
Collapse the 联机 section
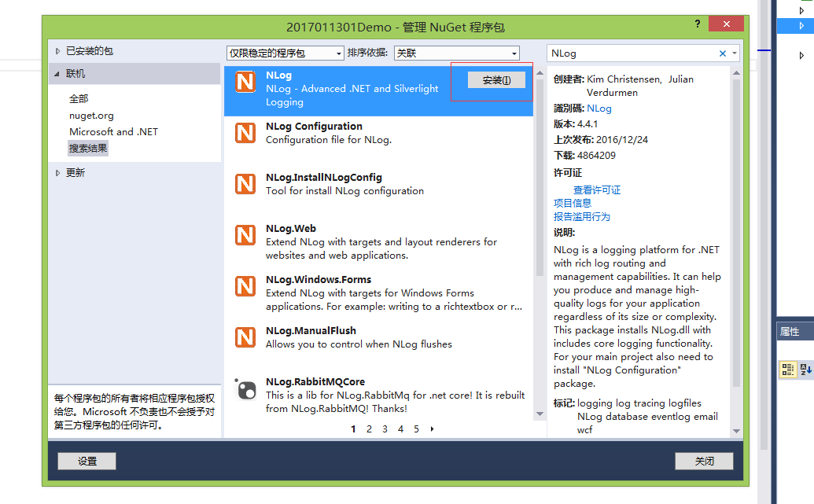[57, 74]
